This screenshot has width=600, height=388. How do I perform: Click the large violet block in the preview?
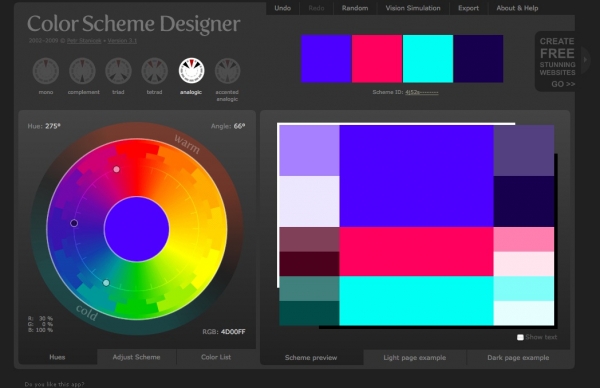coord(416,176)
